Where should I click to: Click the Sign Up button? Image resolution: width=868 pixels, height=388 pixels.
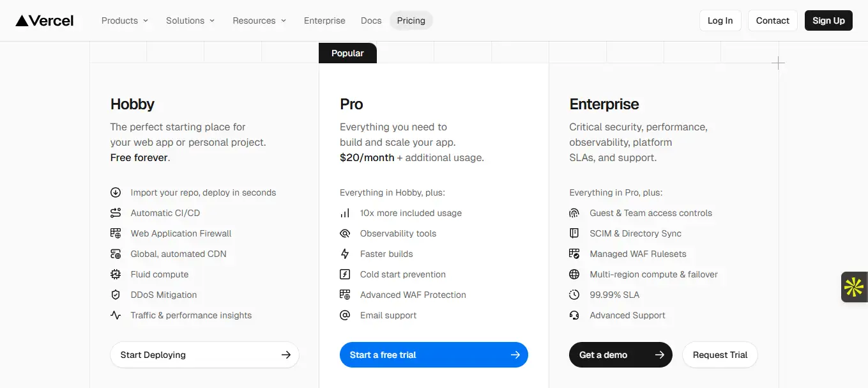828,20
